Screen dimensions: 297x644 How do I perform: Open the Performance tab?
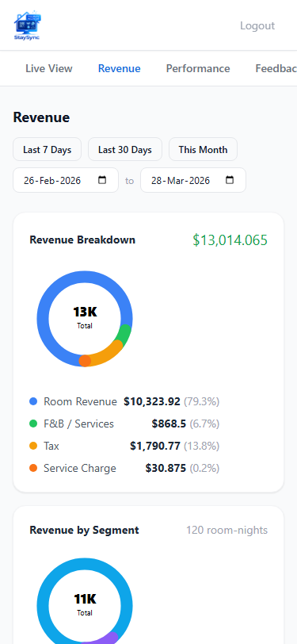point(198,68)
